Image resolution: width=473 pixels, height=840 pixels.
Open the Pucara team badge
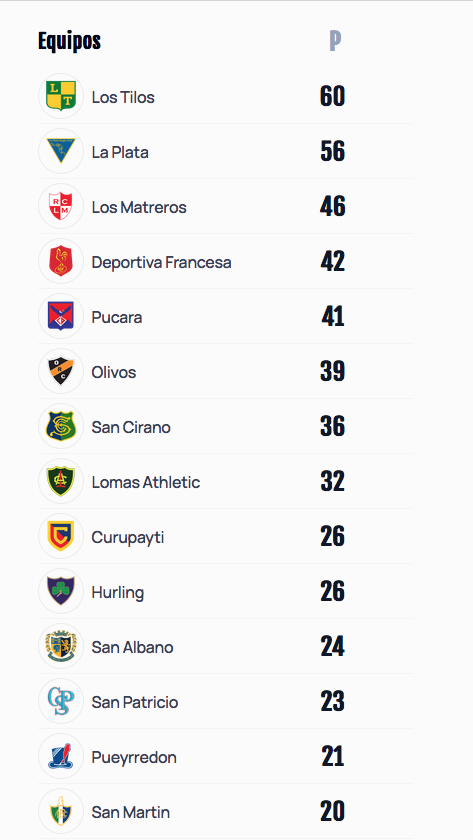[61, 317]
